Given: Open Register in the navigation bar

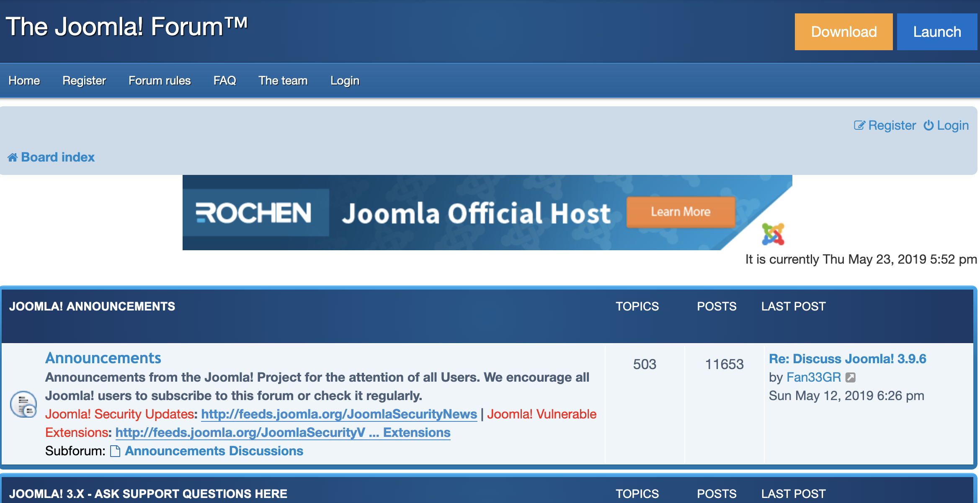Looking at the screenshot, I should coord(84,80).
